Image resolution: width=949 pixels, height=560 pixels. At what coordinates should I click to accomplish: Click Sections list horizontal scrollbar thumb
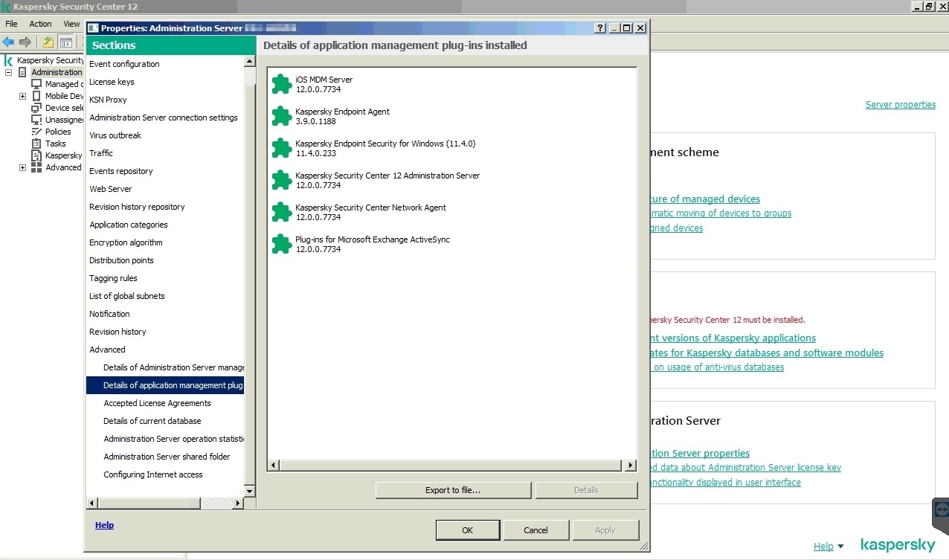pyautogui.click(x=149, y=503)
